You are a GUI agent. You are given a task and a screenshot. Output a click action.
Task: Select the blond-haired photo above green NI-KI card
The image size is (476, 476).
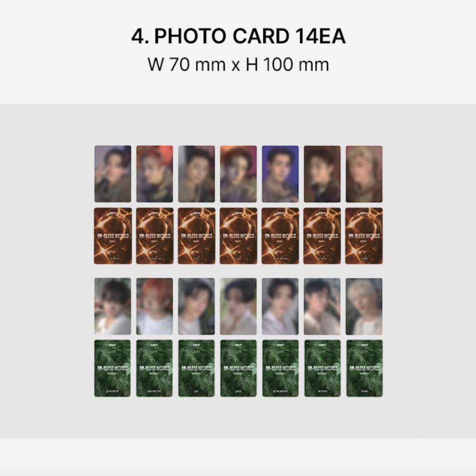pos(364,306)
